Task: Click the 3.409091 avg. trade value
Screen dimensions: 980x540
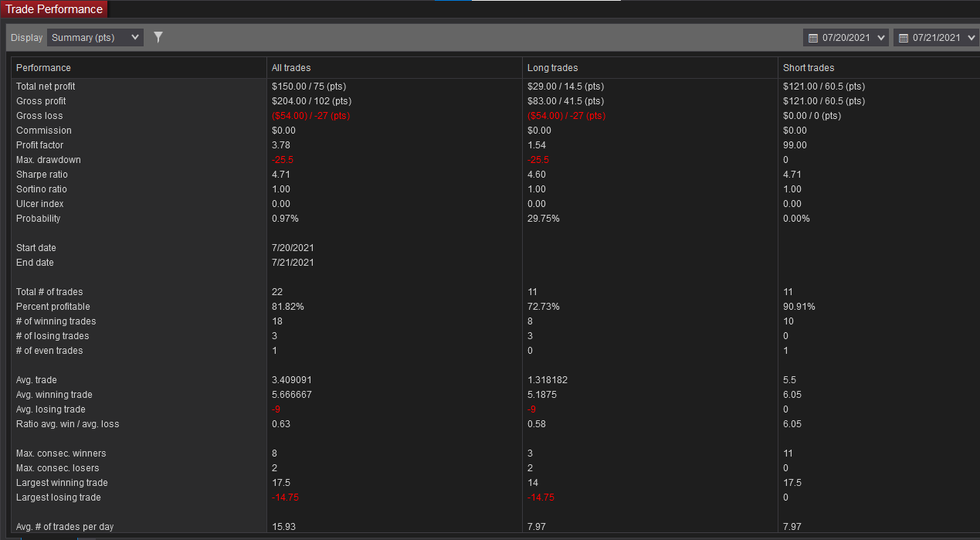Action: point(292,380)
